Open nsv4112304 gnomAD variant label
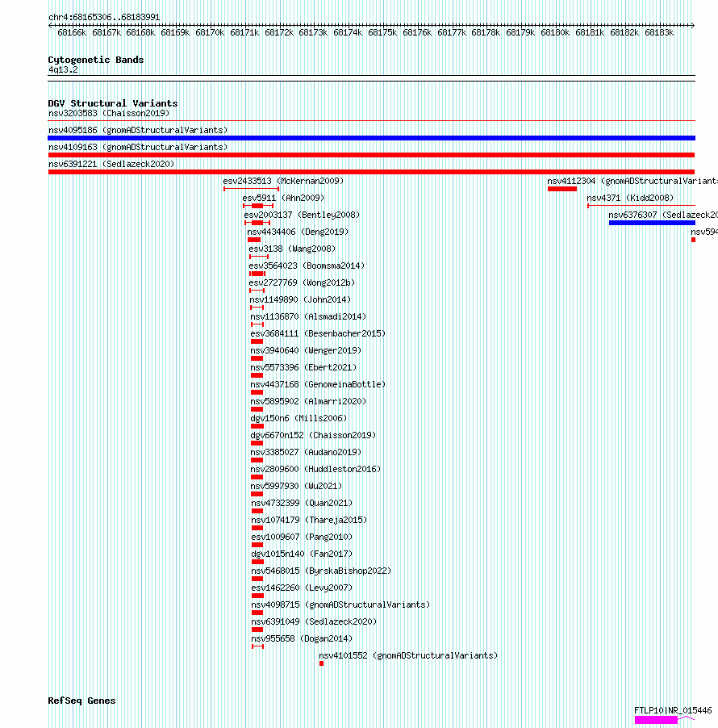This screenshot has width=718, height=728. point(632,181)
